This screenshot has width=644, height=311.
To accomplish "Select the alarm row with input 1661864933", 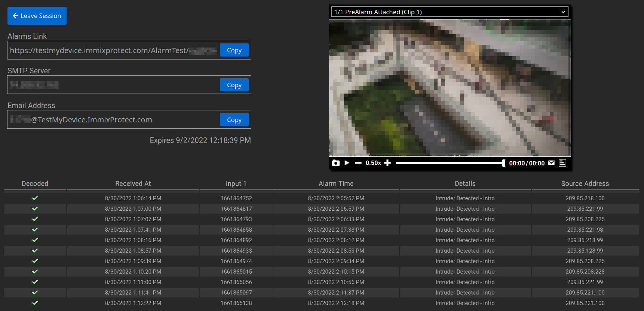I will pyautogui.click(x=236, y=251).
